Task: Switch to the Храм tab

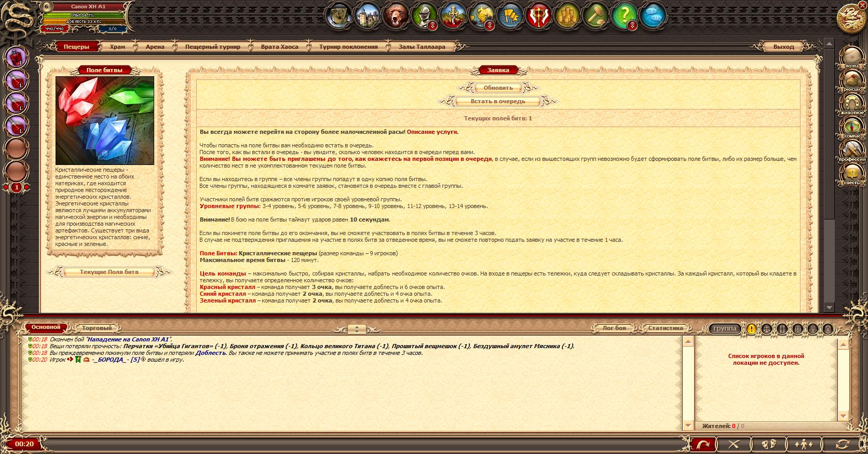Action: tap(117, 47)
